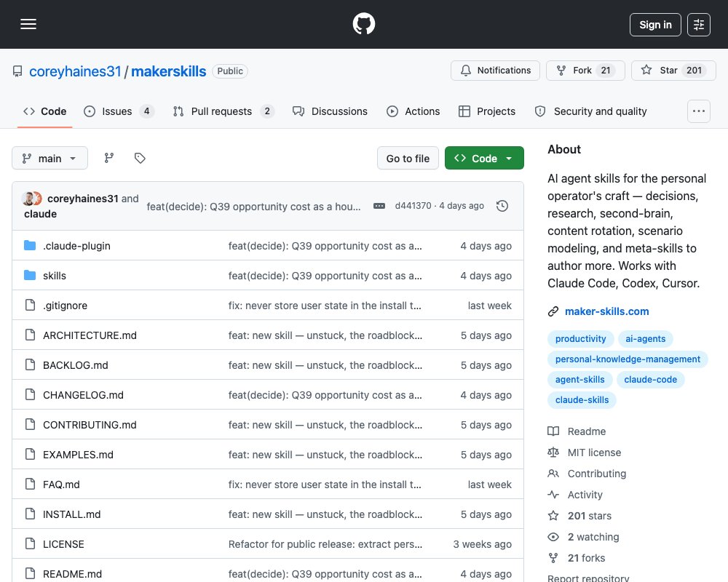Open the Issues tab
Screen dimensions: 728x582
(119, 111)
